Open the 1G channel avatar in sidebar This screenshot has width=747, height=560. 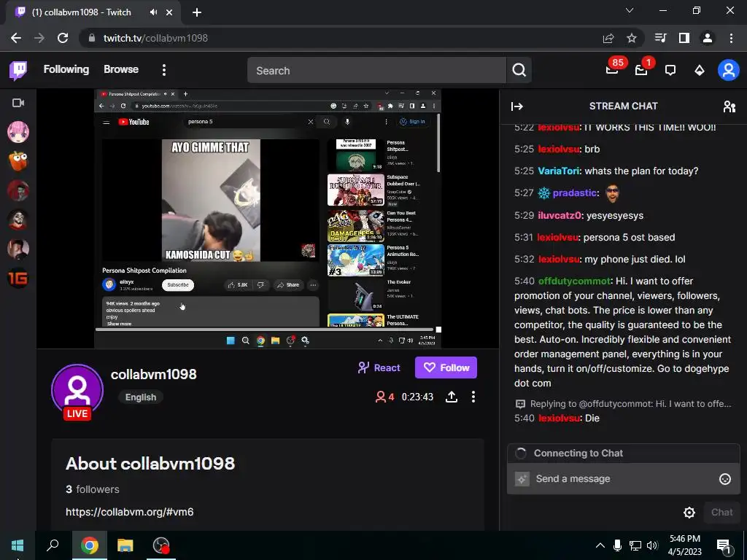[18, 278]
